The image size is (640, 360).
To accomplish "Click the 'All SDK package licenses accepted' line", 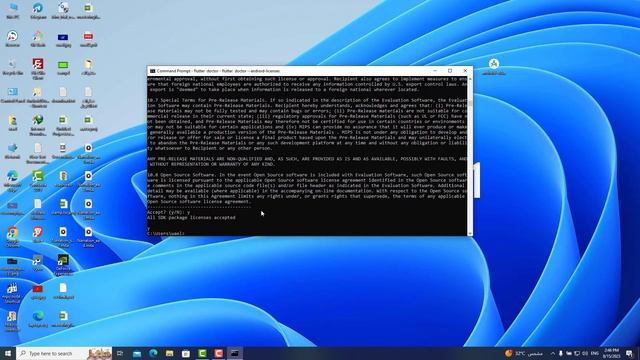I will pos(191,218).
